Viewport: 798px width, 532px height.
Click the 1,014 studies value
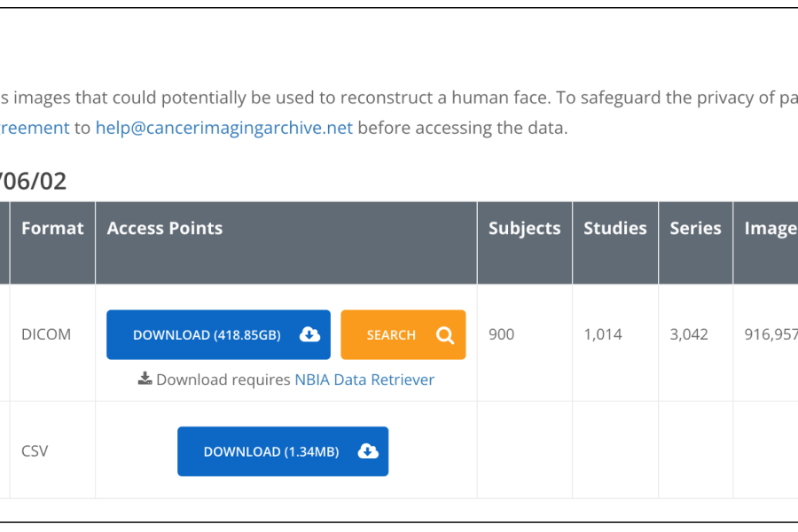click(x=603, y=334)
